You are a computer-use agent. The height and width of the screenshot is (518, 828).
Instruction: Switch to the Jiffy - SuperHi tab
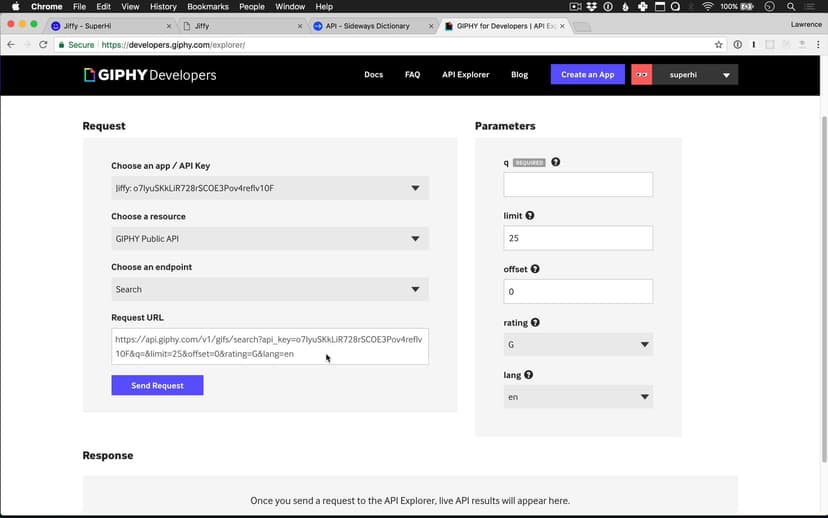click(x=110, y=26)
